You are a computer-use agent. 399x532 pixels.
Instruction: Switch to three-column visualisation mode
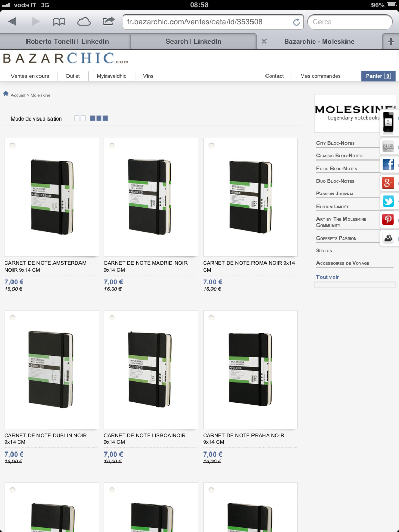99,118
